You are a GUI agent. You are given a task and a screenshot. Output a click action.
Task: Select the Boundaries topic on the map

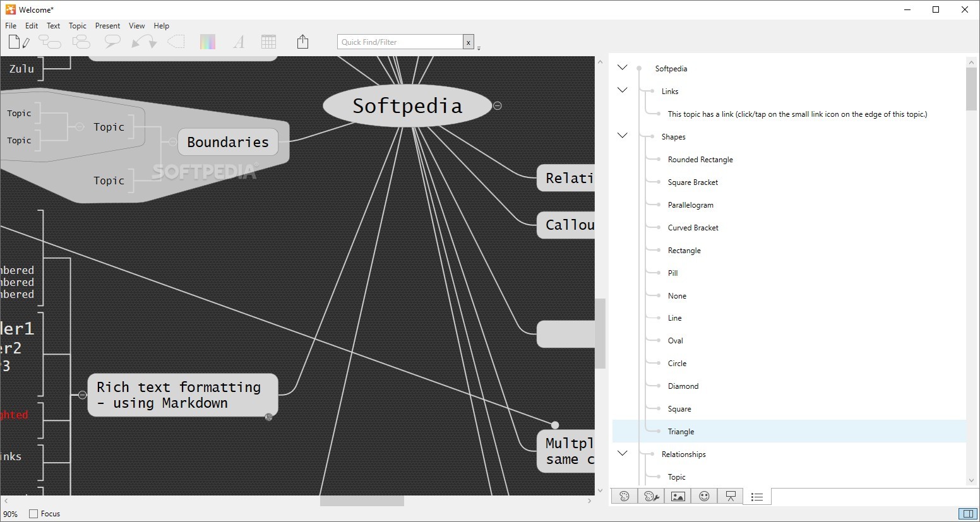(x=228, y=142)
